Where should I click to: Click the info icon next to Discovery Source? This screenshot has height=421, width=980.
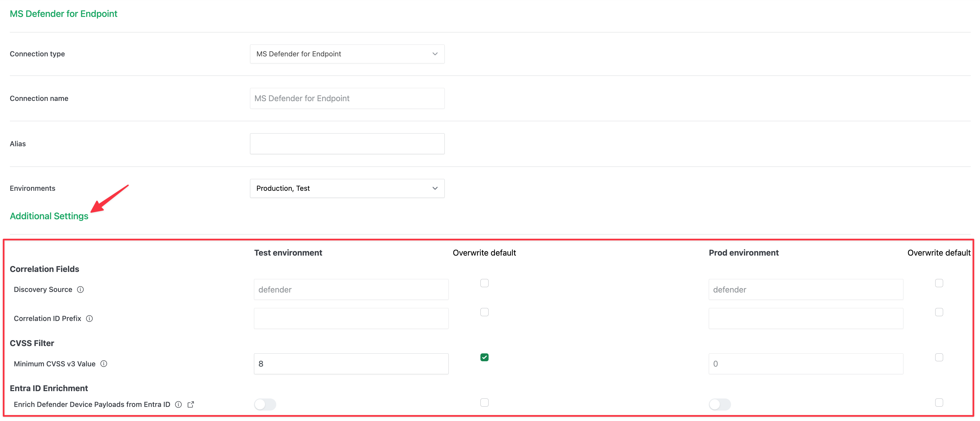point(80,290)
